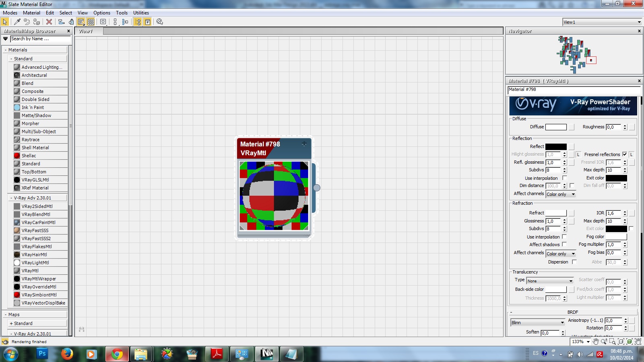Toggle Material/Map Browser panel icon

coord(138,22)
